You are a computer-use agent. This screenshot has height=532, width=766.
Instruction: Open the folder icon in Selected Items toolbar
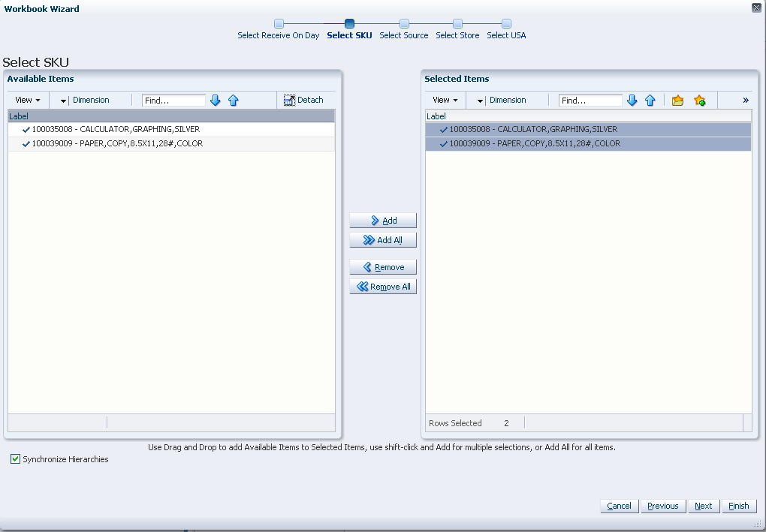[x=677, y=100]
